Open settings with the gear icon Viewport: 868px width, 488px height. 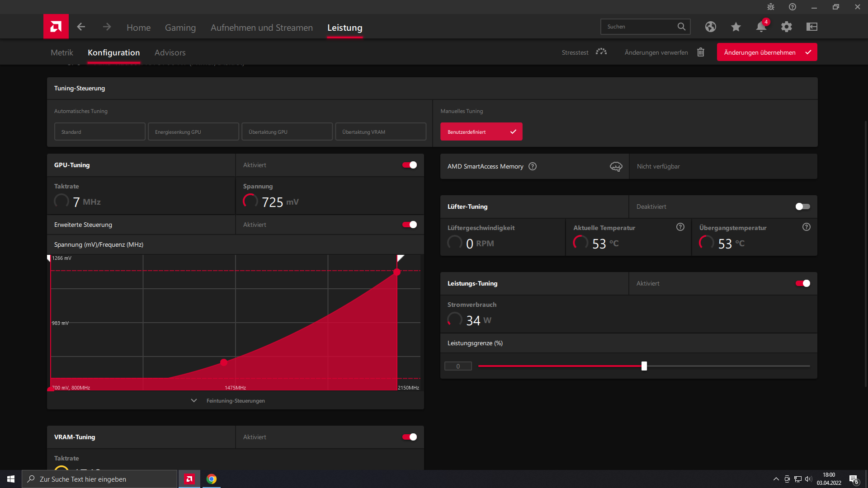coord(786,27)
